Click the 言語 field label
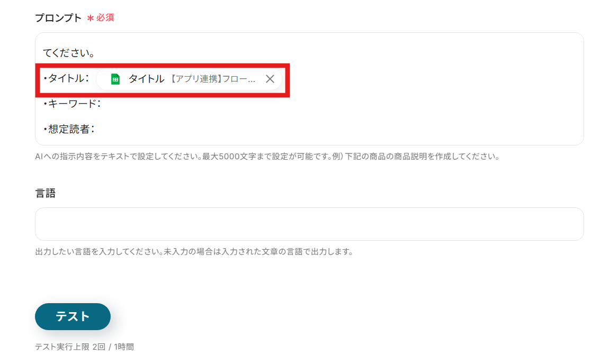Viewport: 610px width, 364px height. click(x=46, y=193)
